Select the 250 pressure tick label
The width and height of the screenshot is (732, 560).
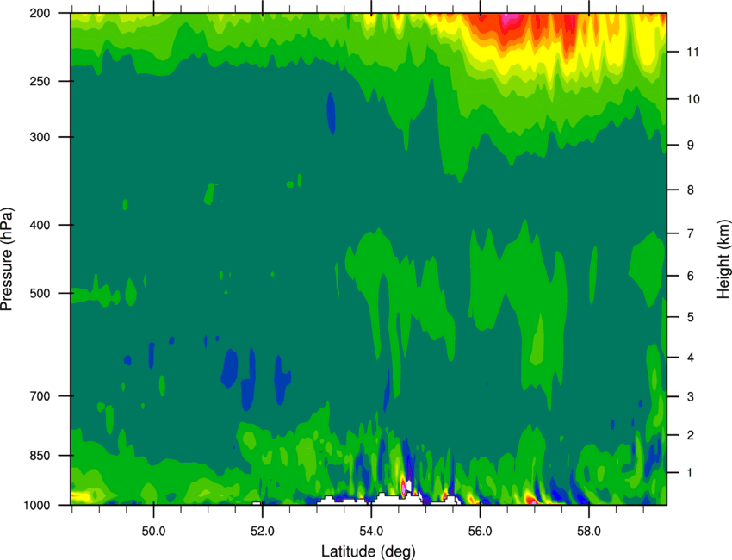(x=40, y=81)
